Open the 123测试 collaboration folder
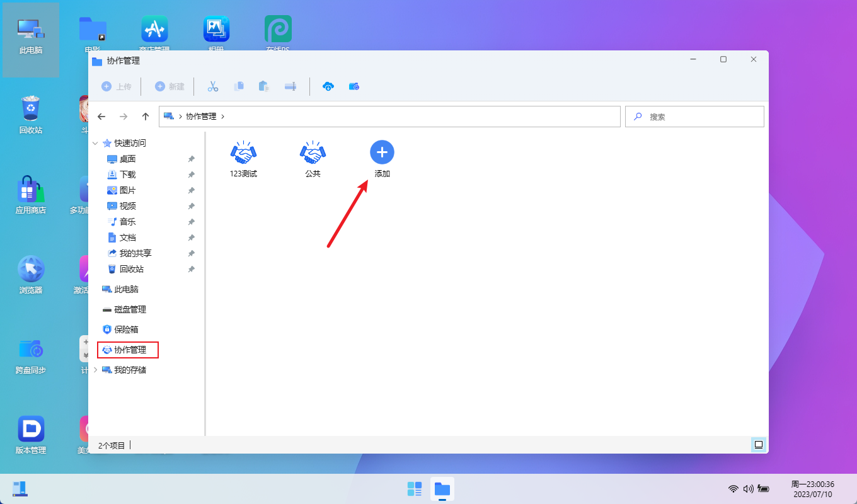This screenshot has width=857, height=504. [x=243, y=153]
